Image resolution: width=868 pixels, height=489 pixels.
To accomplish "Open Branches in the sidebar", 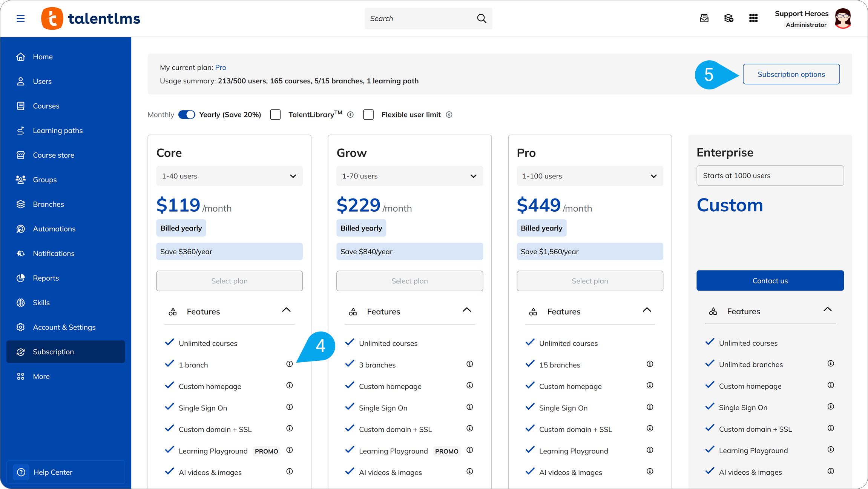I will 66,204.
